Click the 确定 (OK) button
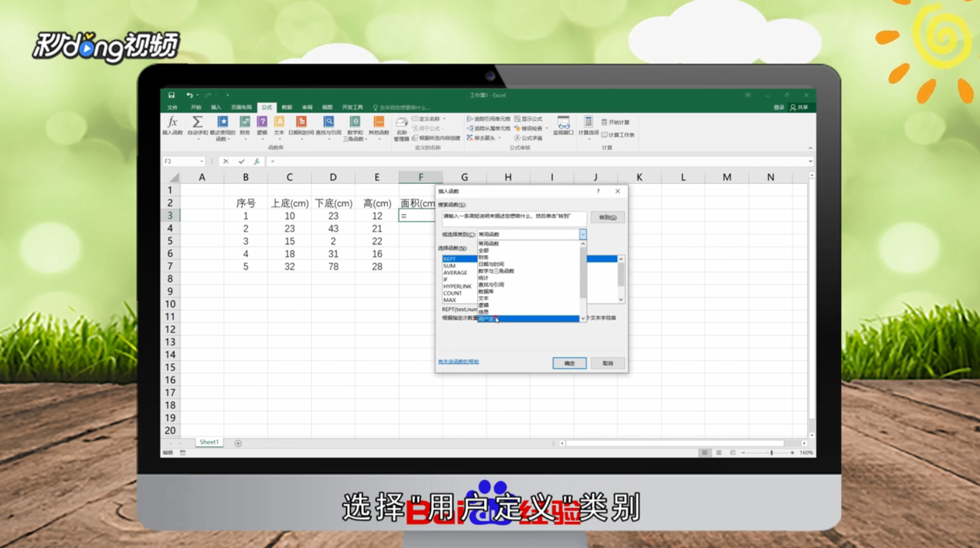Image resolution: width=980 pixels, height=548 pixels. click(x=569, y=363)
